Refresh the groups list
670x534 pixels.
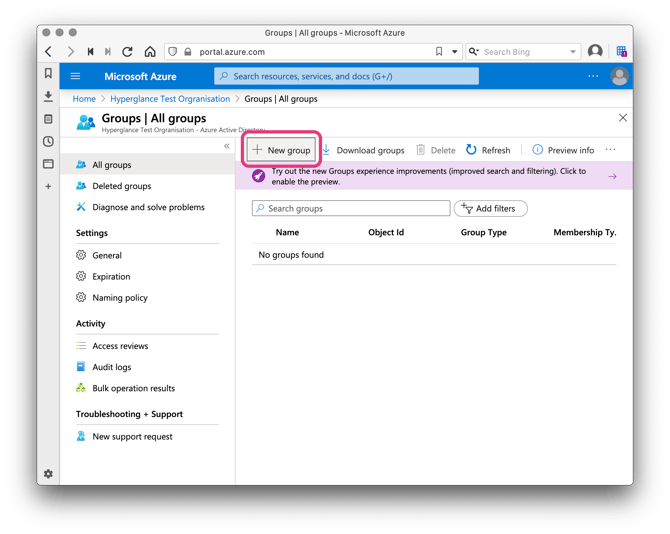pos(488,150)
